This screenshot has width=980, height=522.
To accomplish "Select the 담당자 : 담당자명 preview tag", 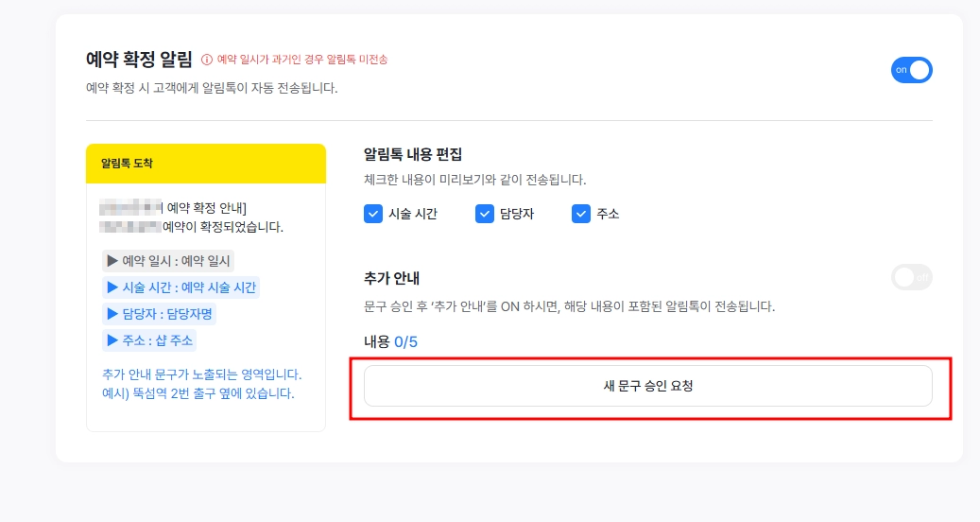I will click(x=159, y=314).
